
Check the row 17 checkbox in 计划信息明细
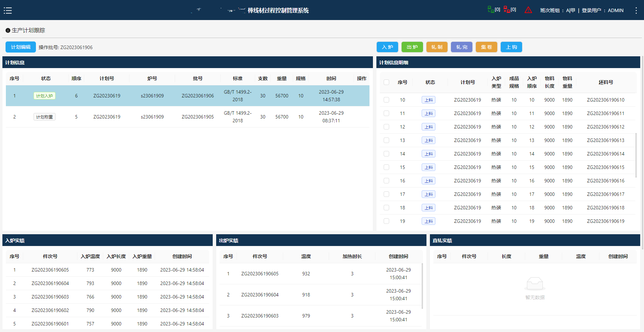pyautogui.click(x=386, y=194)
